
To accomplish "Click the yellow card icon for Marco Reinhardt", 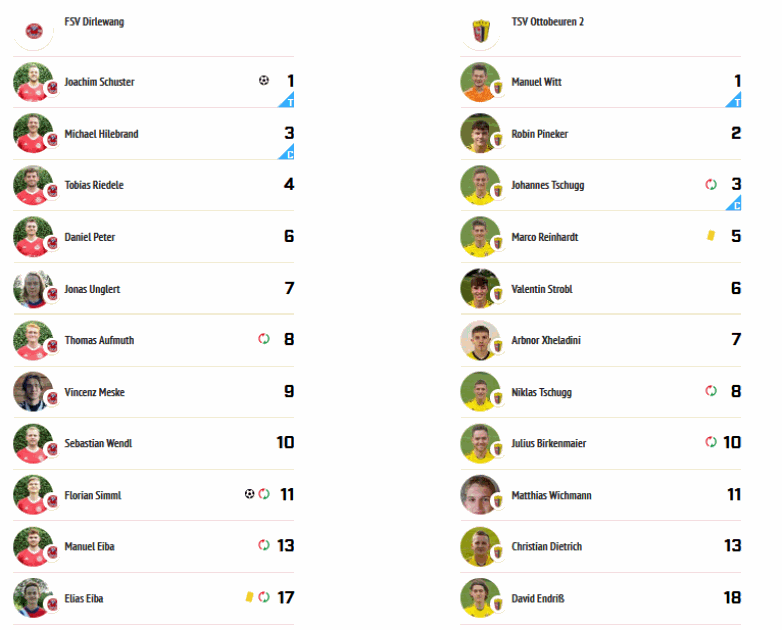I will (x=711, y=235).
